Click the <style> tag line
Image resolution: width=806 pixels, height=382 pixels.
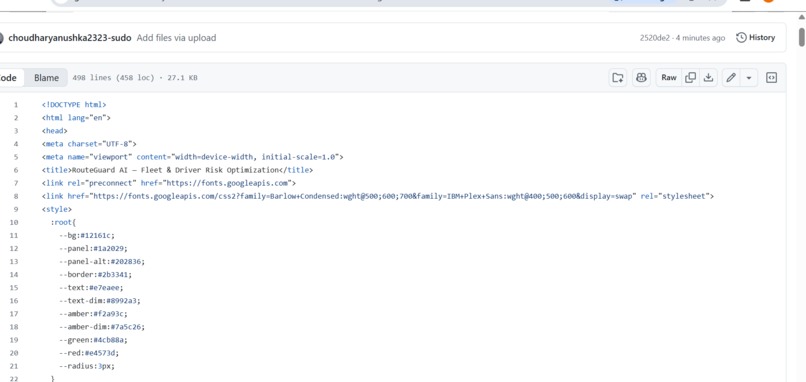coord(57,209)
